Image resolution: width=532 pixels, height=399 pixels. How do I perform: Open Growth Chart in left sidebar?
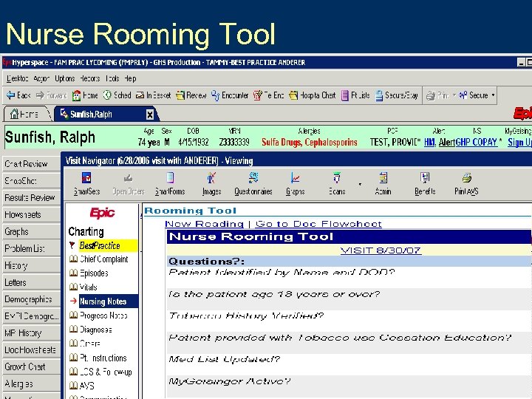click(32, 367)
